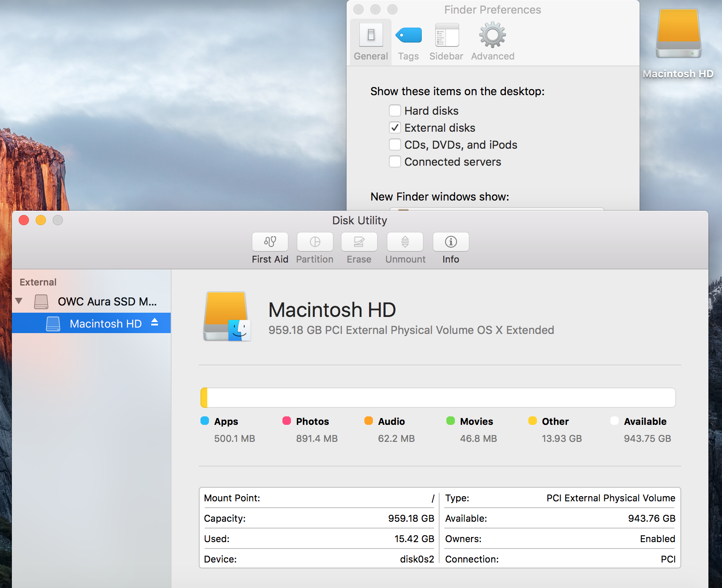Click the Photos pink legend dot
This screenshot has height=588, width=722.
click(287, 421)
